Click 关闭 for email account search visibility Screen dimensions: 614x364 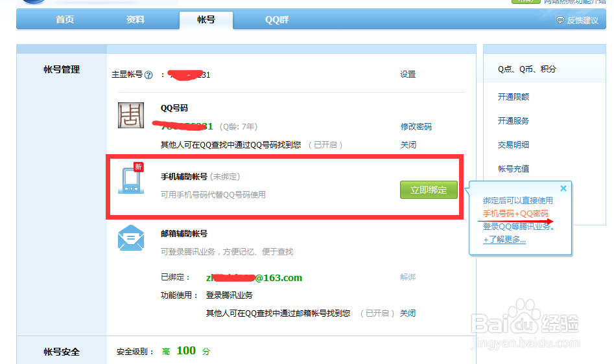click(408, 313)
